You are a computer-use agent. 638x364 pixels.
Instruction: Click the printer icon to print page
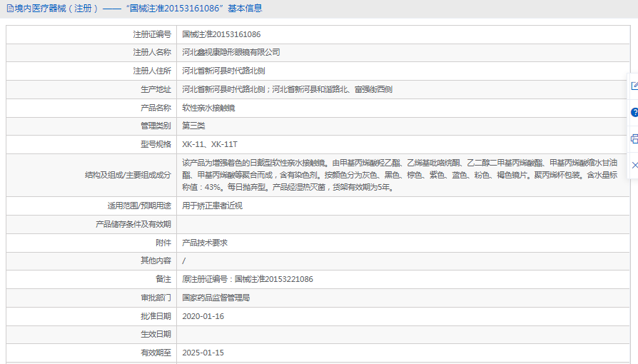click(x=634, y=138)
